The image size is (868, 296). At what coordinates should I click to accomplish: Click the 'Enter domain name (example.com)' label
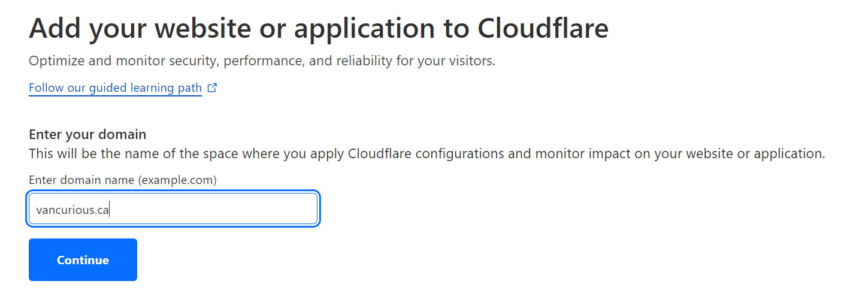click(x=123, y=180)
